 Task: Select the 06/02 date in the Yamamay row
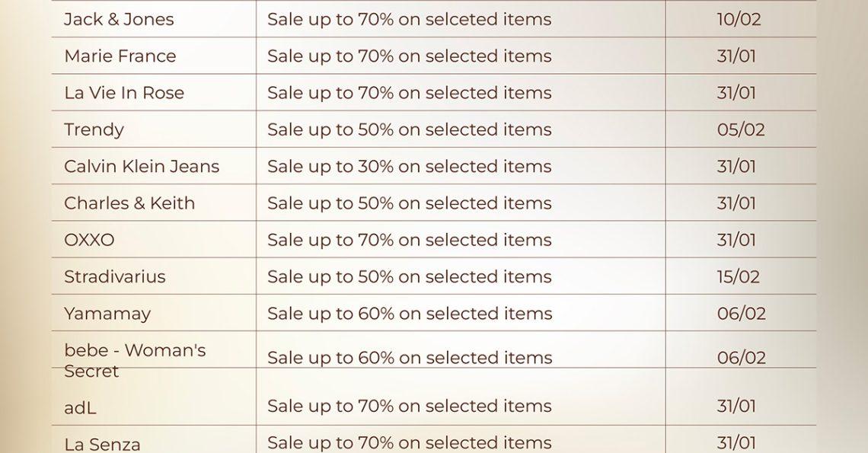[x=741, y=314]
